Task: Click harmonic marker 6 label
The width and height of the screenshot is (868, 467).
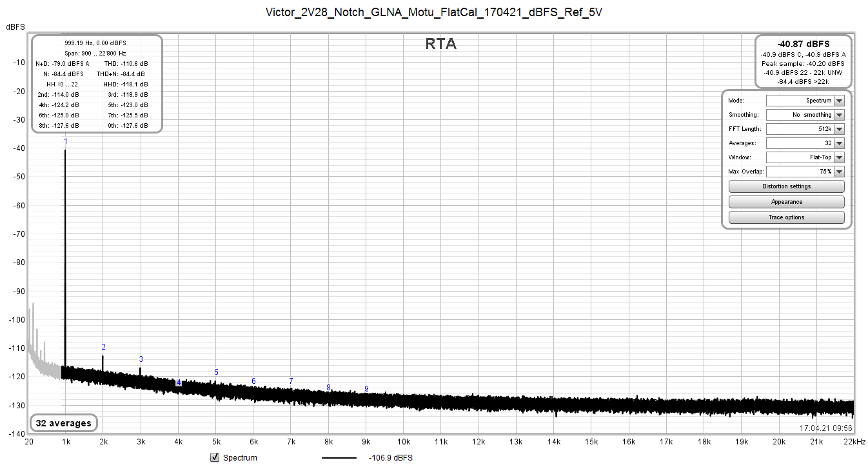Action: pyautogui.click(x=253, y=381)
